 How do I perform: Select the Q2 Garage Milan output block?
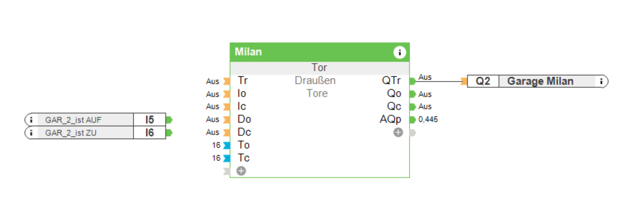539,81
